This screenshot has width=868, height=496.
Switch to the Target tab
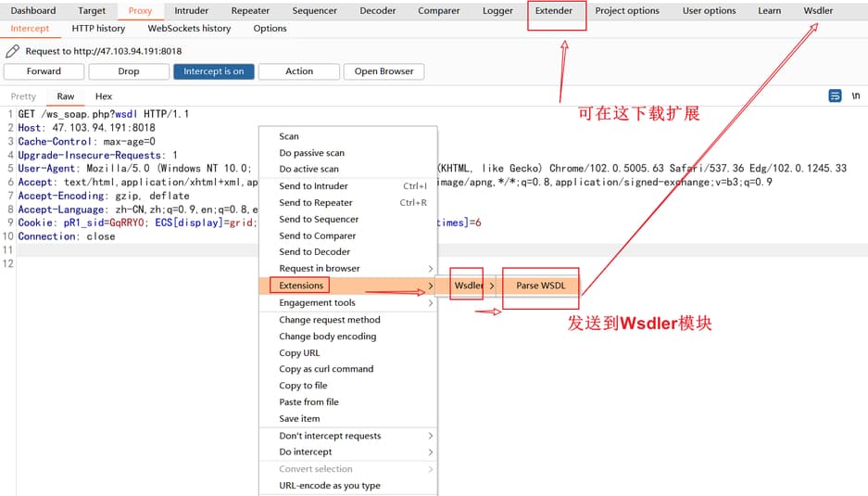click(92, 10)
